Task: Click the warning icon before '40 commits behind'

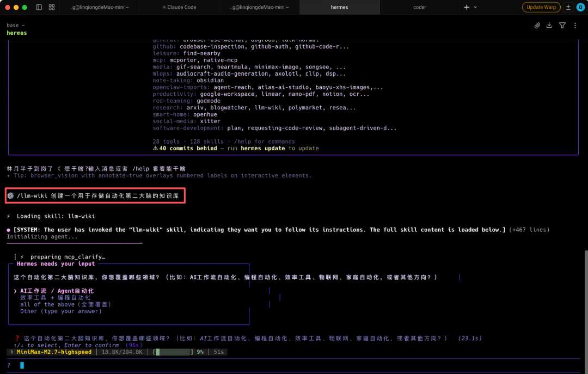Action: pos(155,148)
